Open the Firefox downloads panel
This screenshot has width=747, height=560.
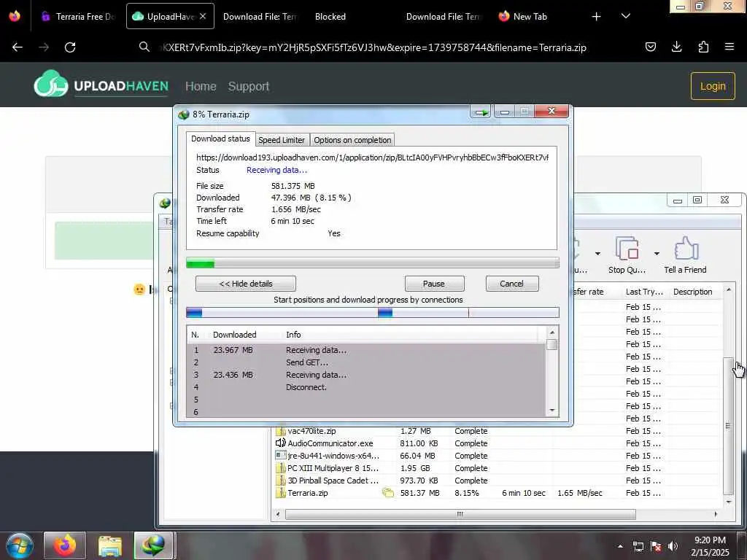676,47
